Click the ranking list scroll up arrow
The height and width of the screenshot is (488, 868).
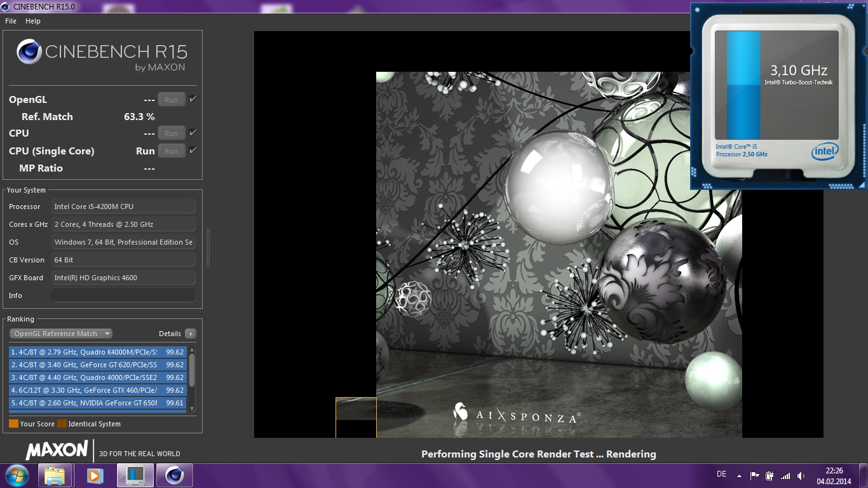click(192, 349)
